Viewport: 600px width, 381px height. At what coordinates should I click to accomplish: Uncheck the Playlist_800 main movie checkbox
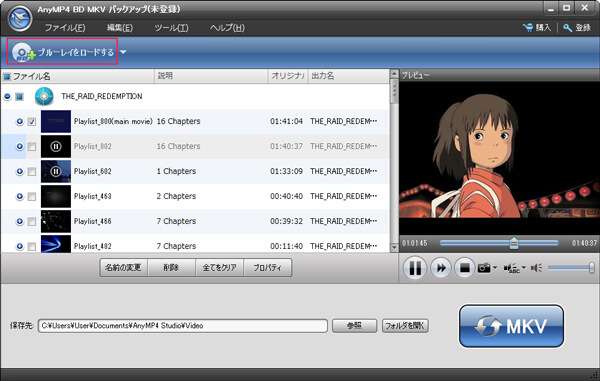pyautogui.click(x=32, y=122)
